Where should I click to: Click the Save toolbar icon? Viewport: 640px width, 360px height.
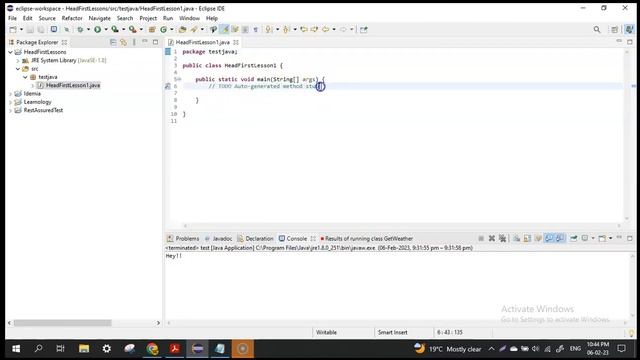(30, 29)
